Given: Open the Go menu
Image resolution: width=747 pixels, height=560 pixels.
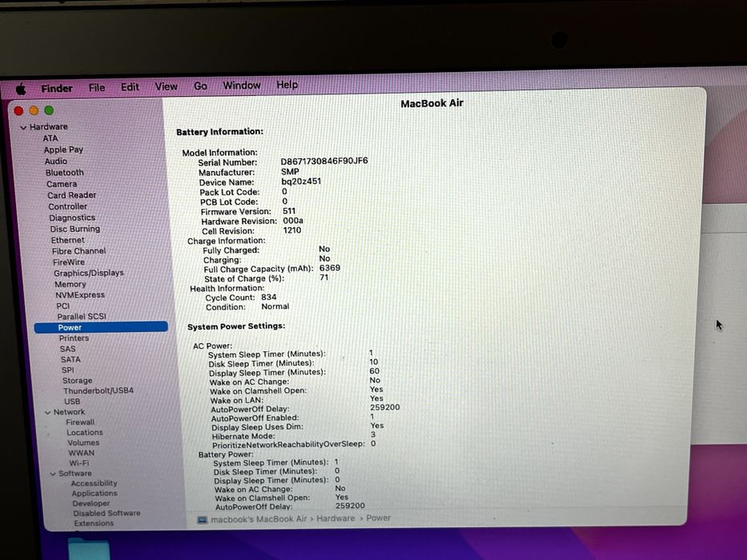Looking at the screenshot, I should point(200,86).
